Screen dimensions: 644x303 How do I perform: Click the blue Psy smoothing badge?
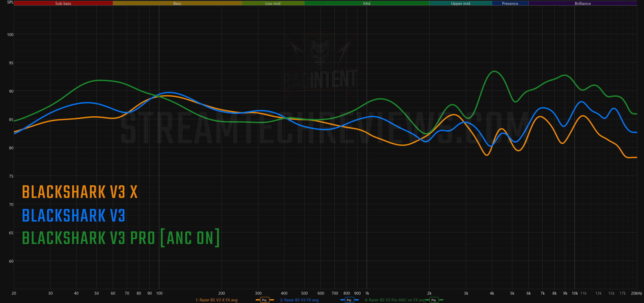(x=349, y=300)
